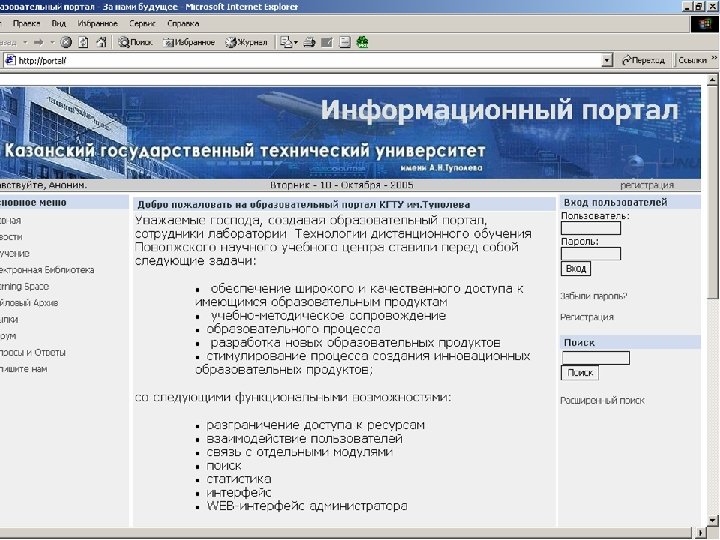The image size is (720, 540).
Task: Click the vertical scrollbar up arrow
Action: click(712, 80)
